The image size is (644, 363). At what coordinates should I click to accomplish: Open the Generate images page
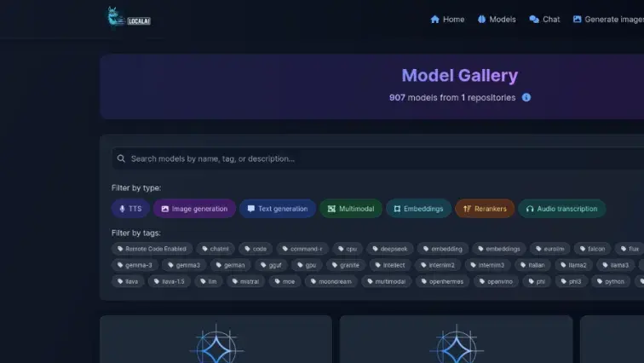(608, 19)
